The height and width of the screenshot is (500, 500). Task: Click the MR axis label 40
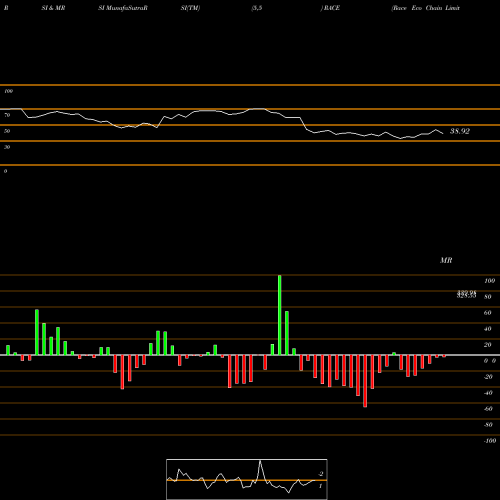coord(488,329)
